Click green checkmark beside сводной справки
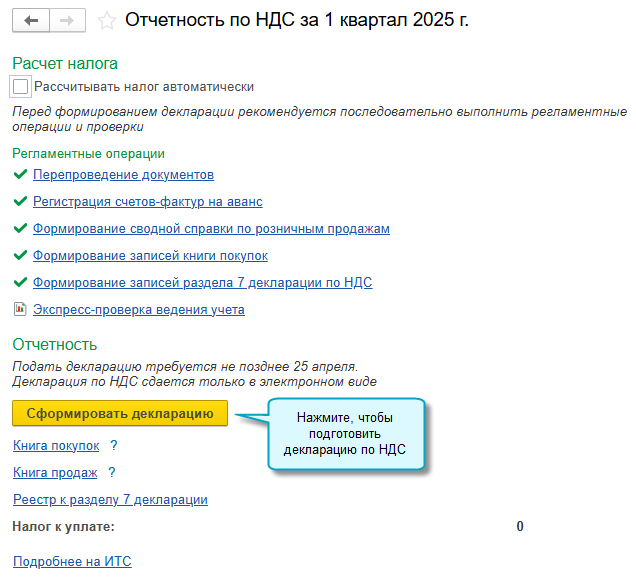This screenshot has height=581, width=636. tap(20, 228)
